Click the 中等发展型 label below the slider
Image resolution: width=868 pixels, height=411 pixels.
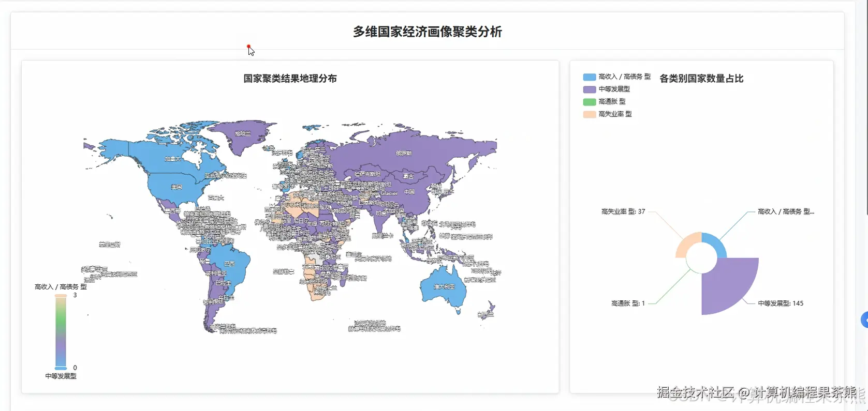click(61, 376)
